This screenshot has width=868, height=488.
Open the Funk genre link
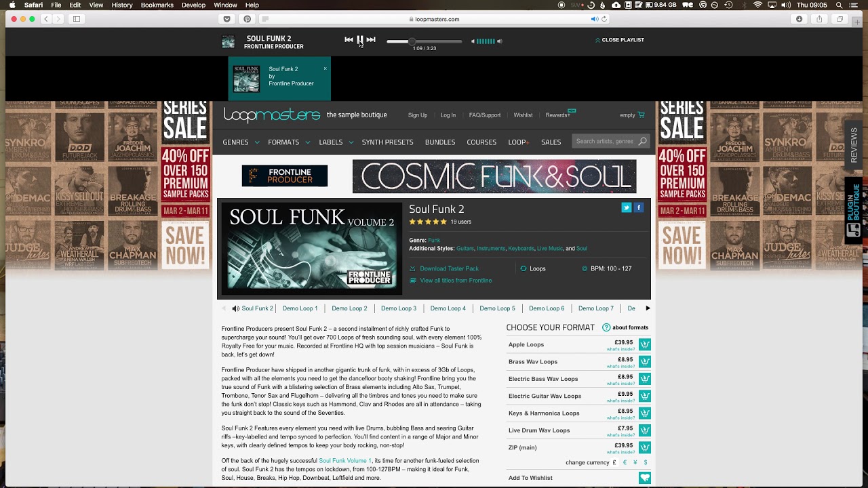(x=434, y=240)
